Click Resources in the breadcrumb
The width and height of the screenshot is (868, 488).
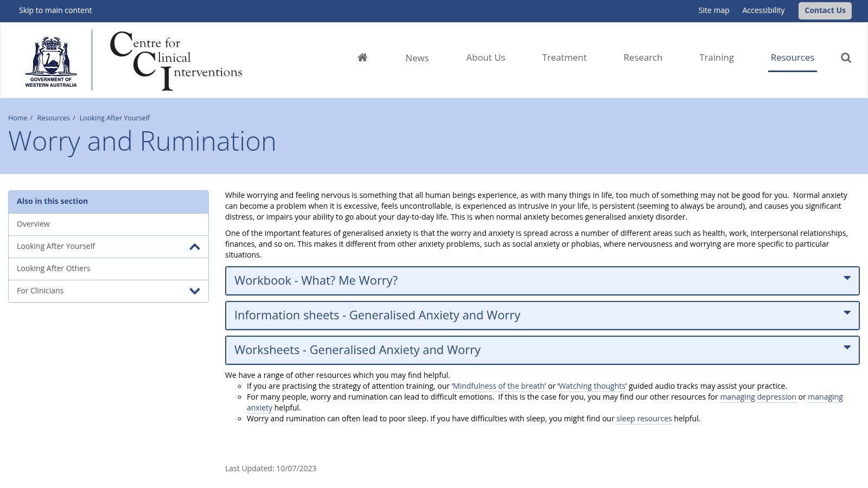53,118
